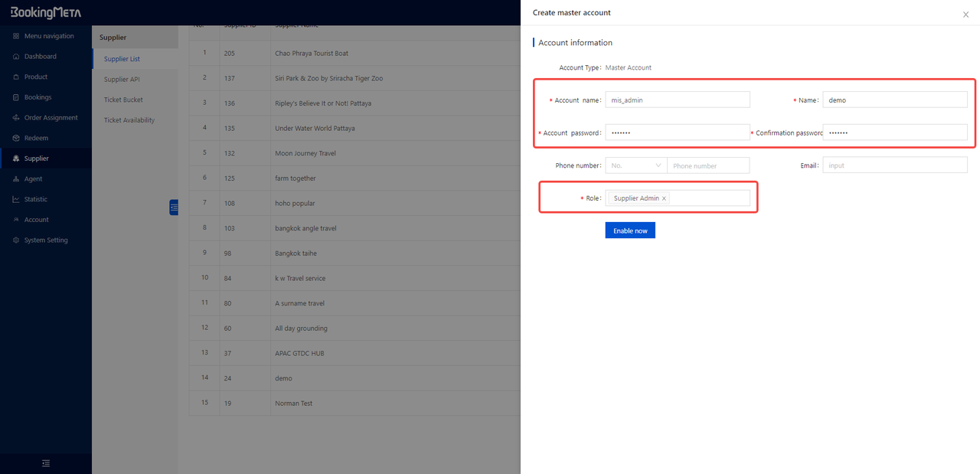Open the phone country code dropdown

(635, 165)
